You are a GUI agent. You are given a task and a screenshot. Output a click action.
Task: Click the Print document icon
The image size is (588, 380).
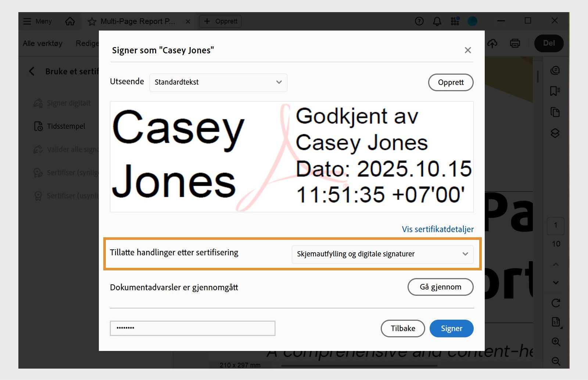pyautogui.click(x=515, y=43)
